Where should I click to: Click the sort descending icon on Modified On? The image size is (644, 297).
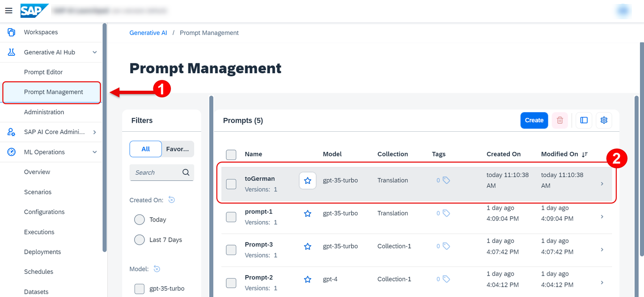[585, 154]
